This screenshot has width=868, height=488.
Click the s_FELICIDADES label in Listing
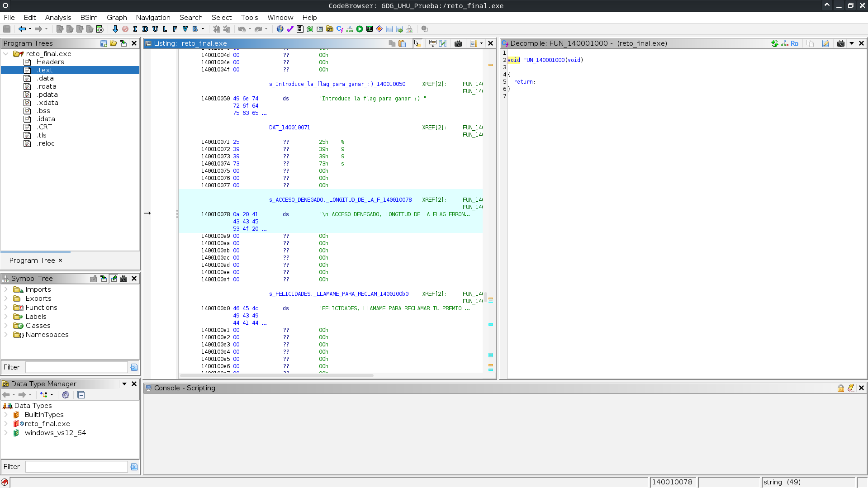(339, 294)
